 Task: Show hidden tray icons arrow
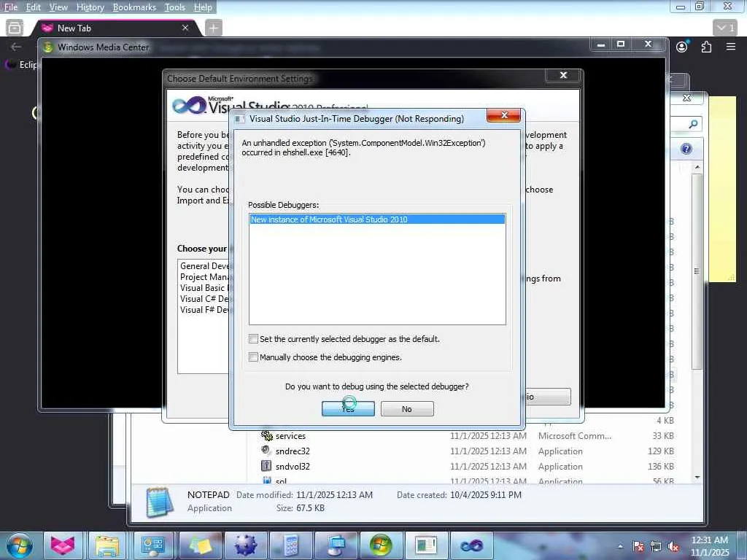pyautogui.click(x=620, y=547)
